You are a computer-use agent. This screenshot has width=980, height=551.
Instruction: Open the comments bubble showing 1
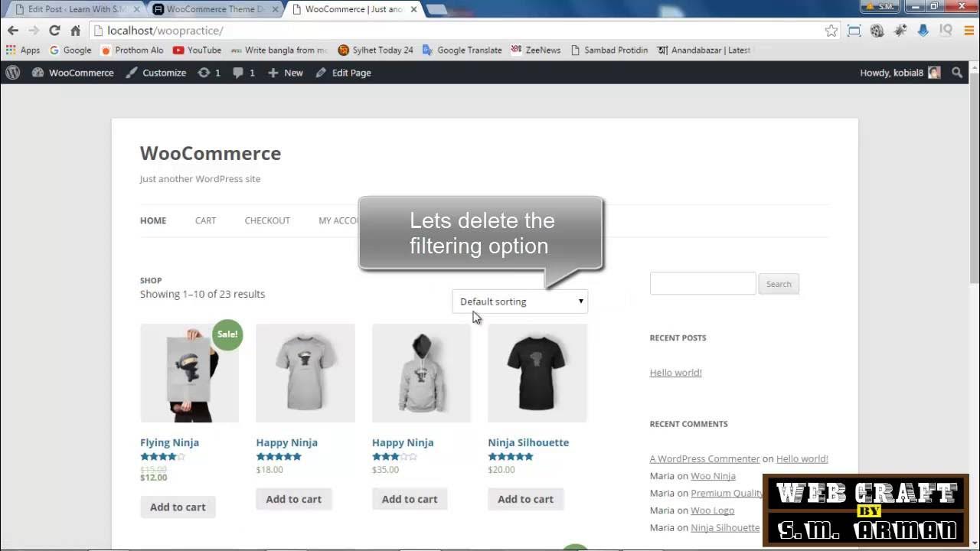click(x=243, y=73)
